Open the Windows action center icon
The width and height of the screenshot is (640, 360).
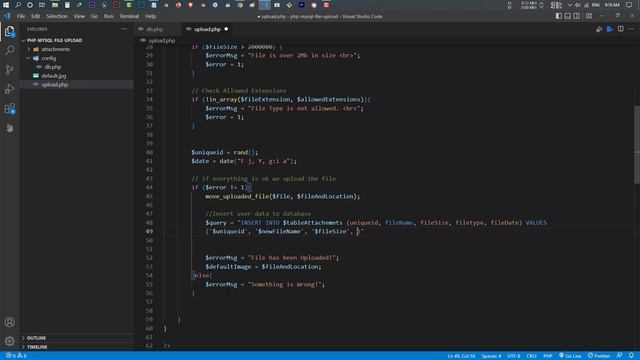point(629,5)
